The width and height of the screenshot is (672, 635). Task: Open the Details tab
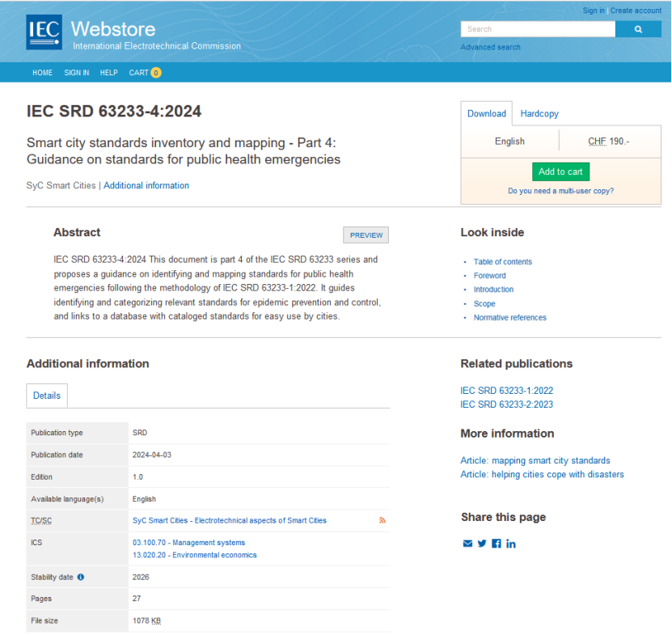coord(47,396)
